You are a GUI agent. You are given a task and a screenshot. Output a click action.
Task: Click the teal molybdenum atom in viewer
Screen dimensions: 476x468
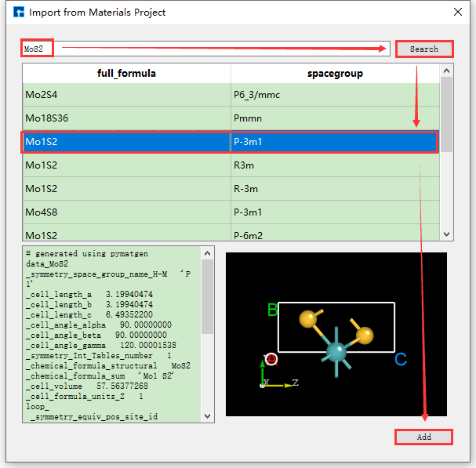[336, 351]
